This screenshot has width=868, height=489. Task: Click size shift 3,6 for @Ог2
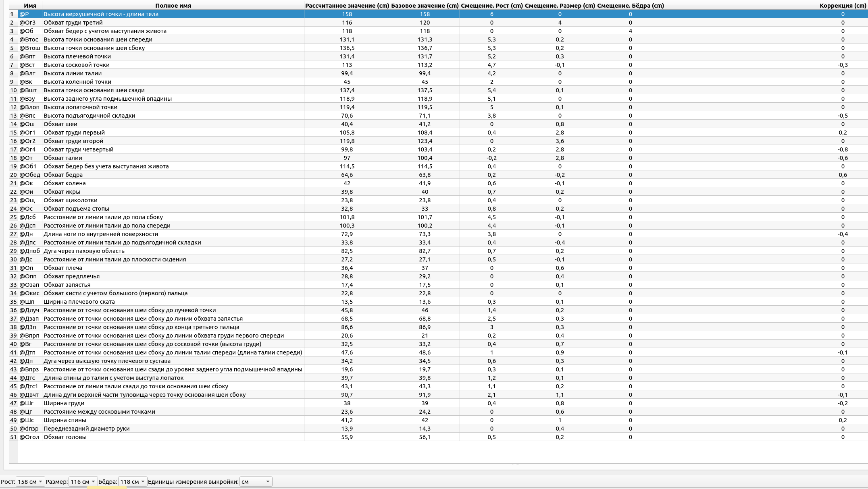(x=560, y=141)
